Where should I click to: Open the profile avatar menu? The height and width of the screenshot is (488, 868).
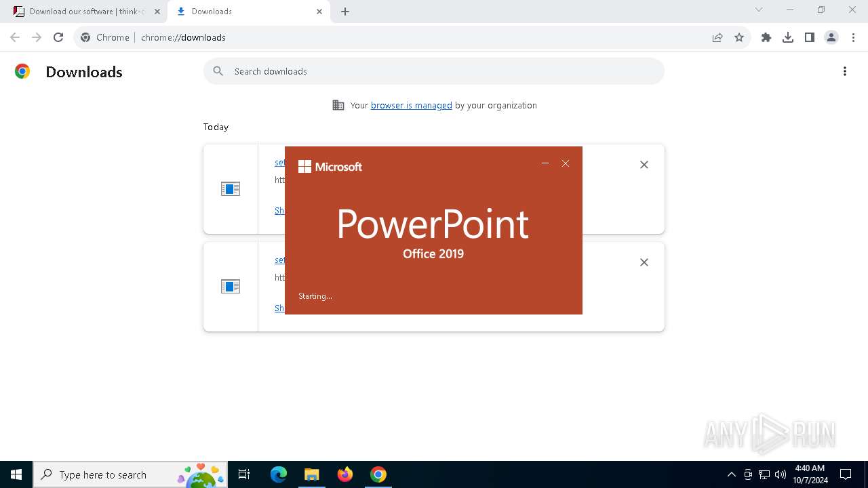pos(831,37)
